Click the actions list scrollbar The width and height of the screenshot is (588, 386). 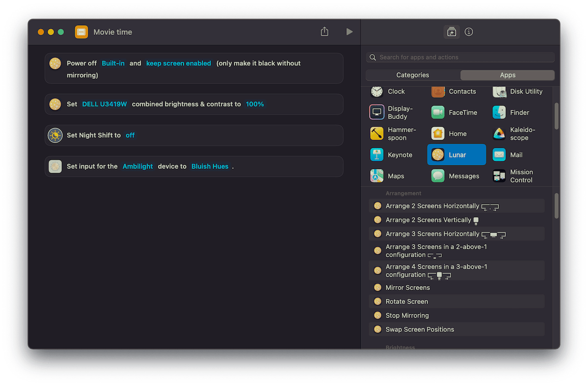[557, 206]
